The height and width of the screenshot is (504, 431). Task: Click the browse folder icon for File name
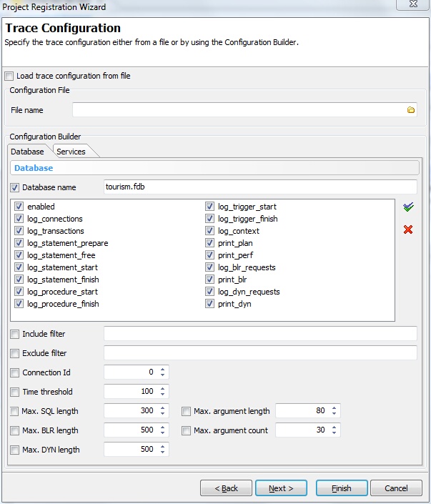410,110
